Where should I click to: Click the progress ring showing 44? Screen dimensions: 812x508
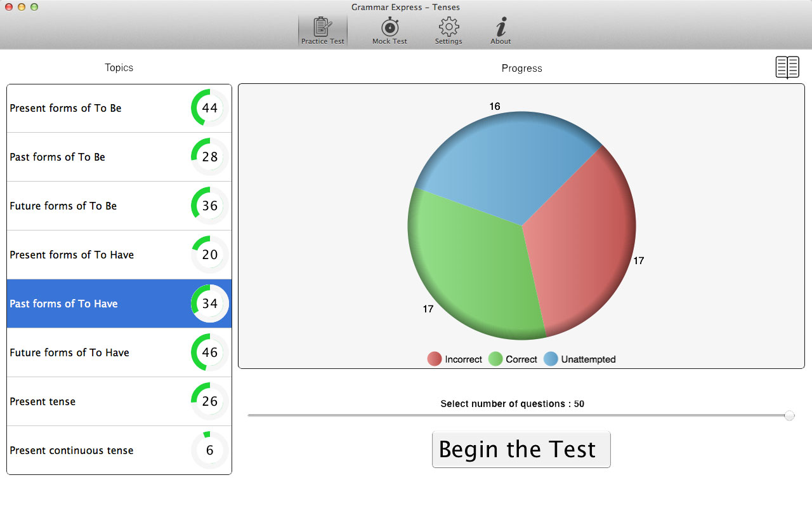[x=209, y=108]
